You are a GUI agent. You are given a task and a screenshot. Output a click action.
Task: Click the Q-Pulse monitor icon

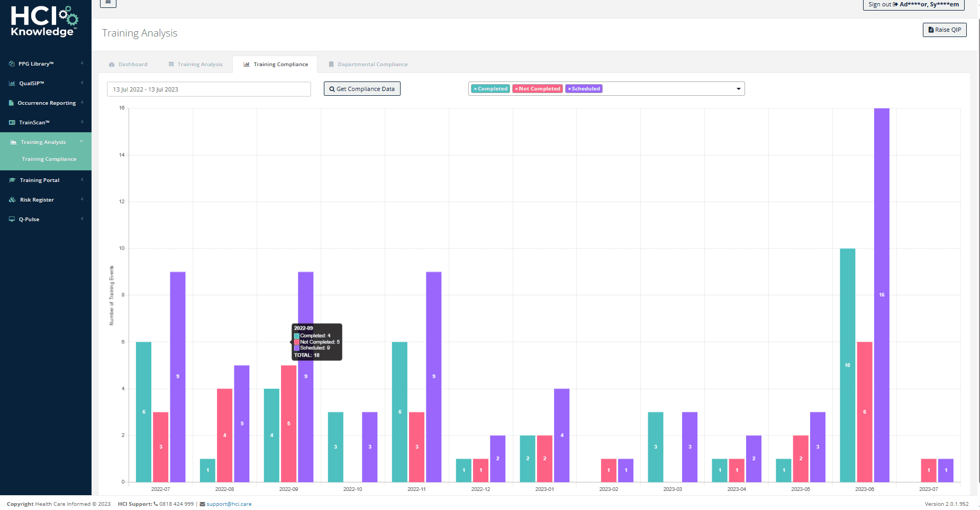pos(12,219)
